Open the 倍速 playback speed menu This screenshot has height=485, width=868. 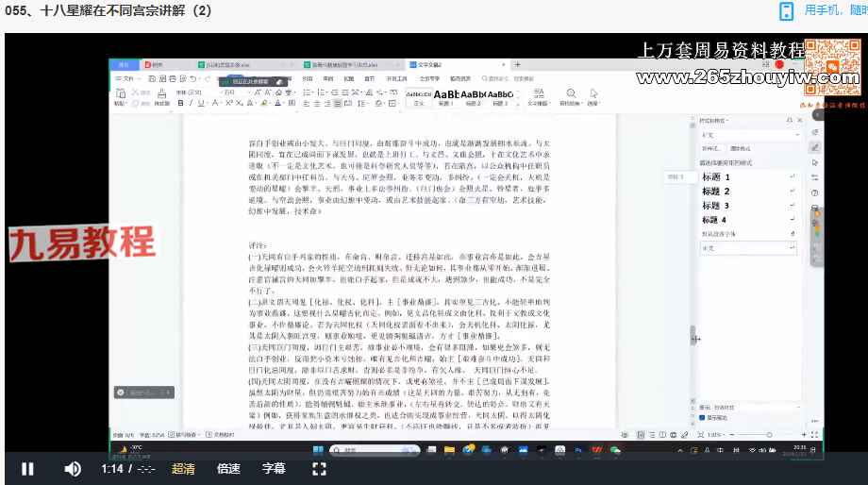click(228, 469)
